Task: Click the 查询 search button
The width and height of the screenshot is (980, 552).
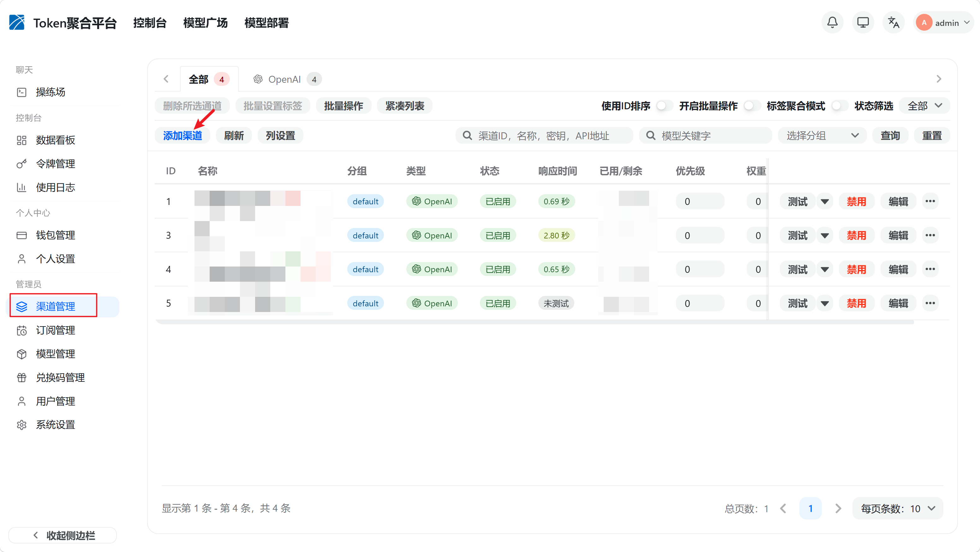Action: 890,135
